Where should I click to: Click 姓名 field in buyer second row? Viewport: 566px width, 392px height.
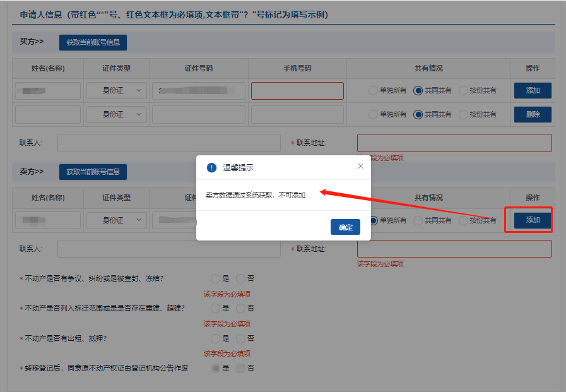pos(48,114)
